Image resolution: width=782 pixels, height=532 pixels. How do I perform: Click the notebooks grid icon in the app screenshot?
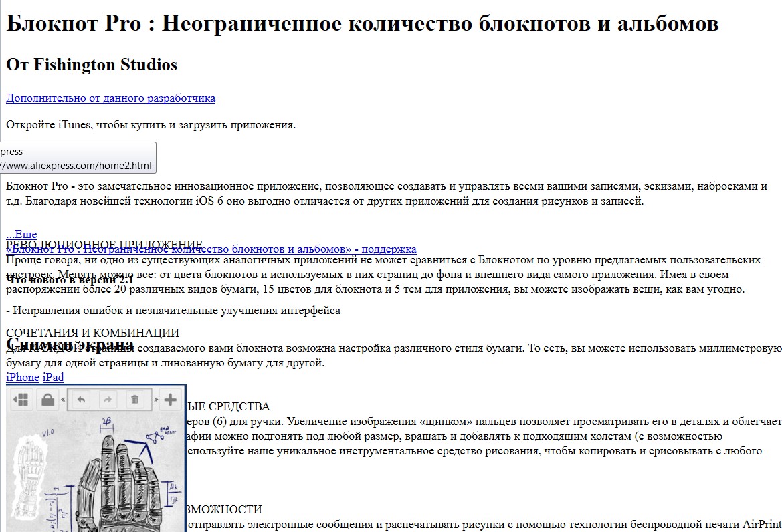(x=21, y=400)
